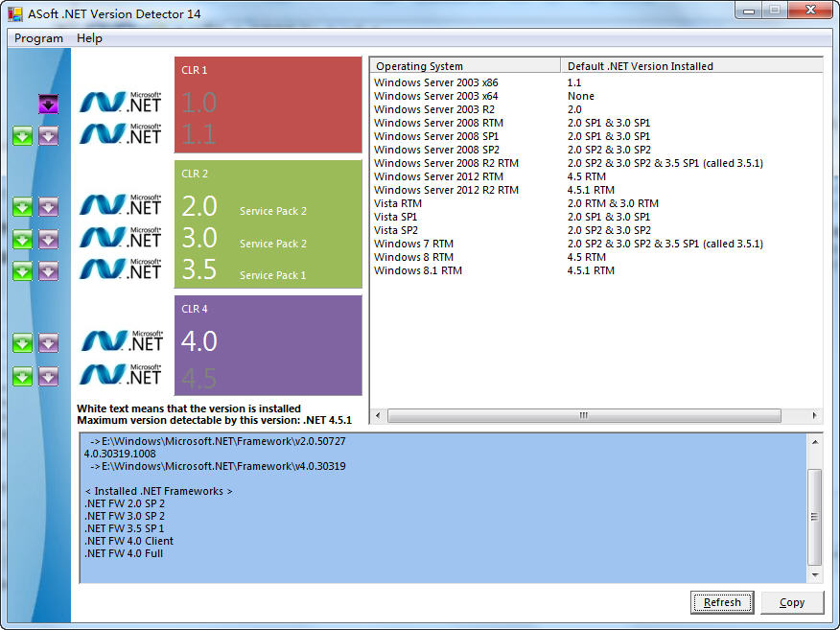Click the Microsoft .NET 3.5 logo

coord(120,270)
